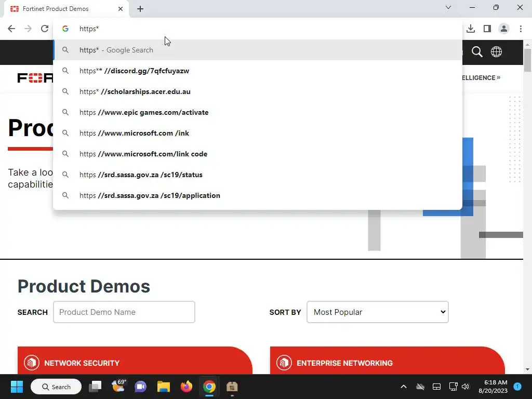Select the srd.sassa.gov.za /sc19/application suggestion
This screenshot has width=532, height=399.
pyautogui.click(x=258, y=195)
